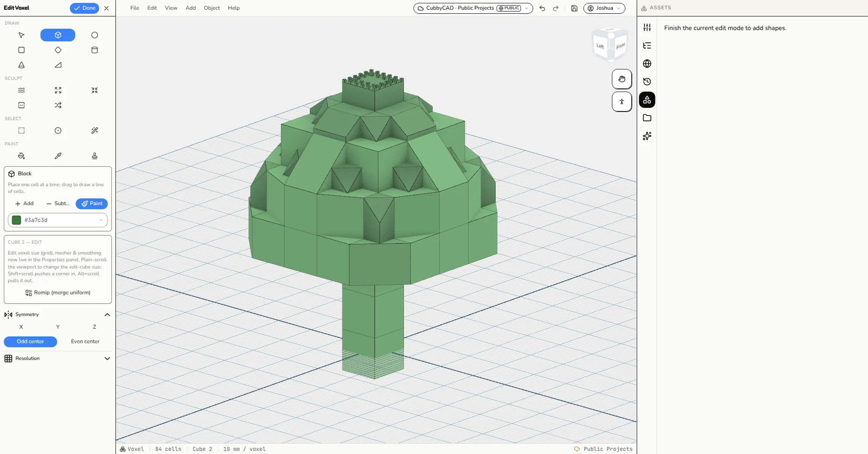Select the dashed-line square sculpt tool

tap(21, 105)
